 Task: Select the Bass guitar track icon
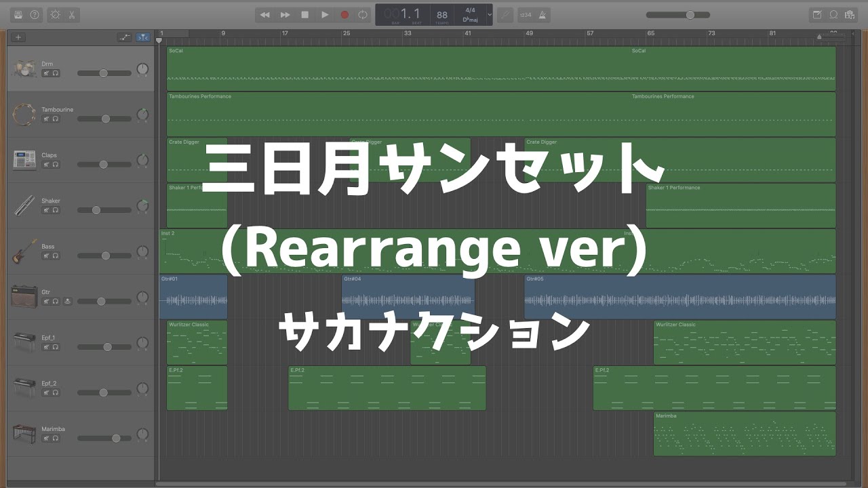(24, 251)
